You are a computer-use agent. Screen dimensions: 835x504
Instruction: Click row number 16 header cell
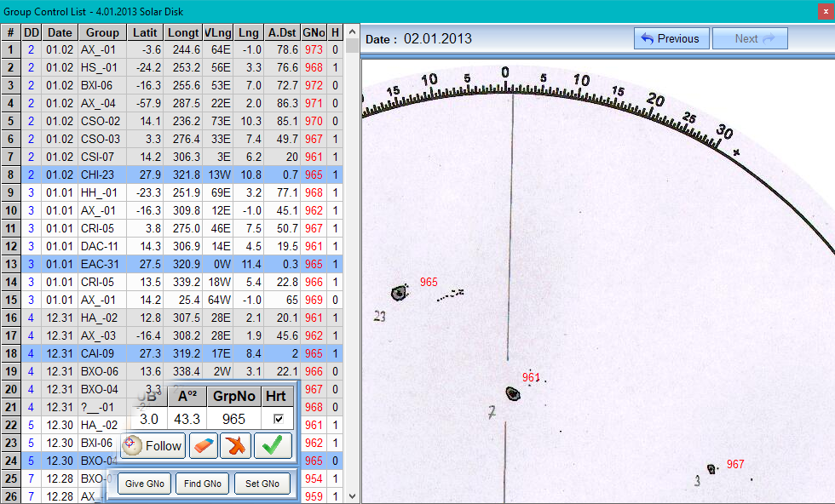tap(10, 318)
